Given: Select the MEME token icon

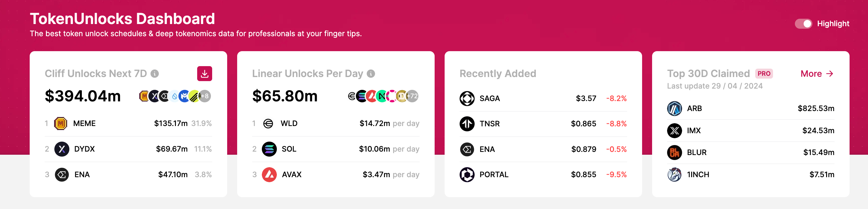Looking at the screenshot, I should pos(61,124).
